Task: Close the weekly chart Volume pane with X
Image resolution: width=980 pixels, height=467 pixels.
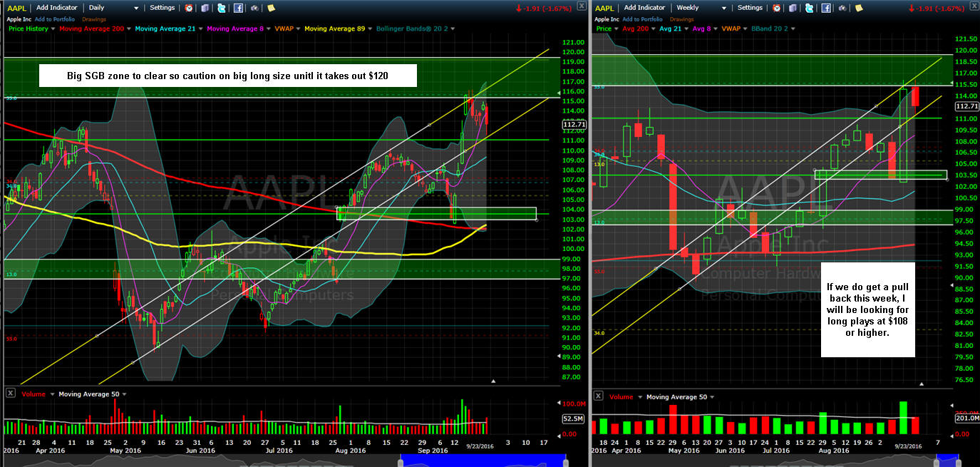Action: pyautogui.click(x=598, y=396)
